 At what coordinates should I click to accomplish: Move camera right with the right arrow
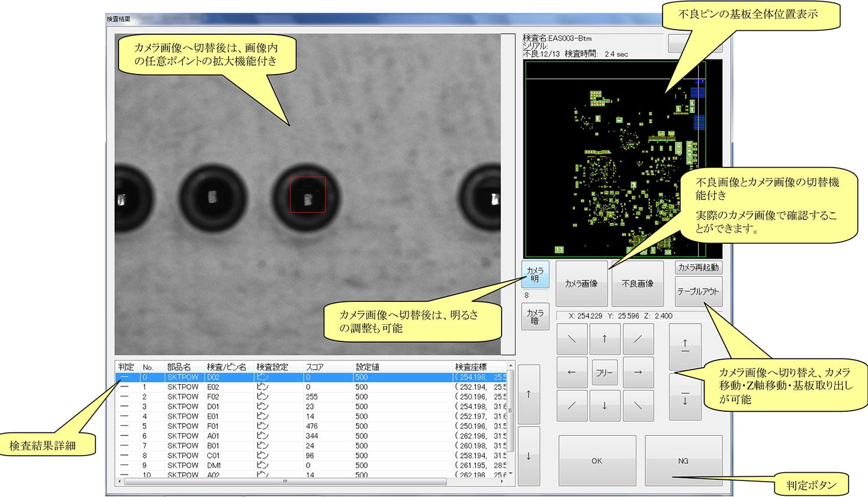638,372
